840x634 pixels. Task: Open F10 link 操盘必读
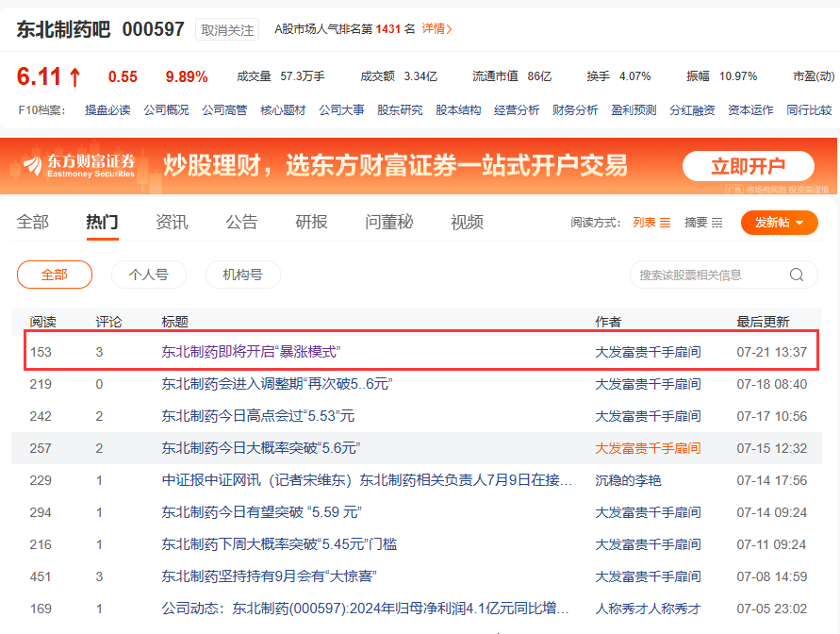107,110
